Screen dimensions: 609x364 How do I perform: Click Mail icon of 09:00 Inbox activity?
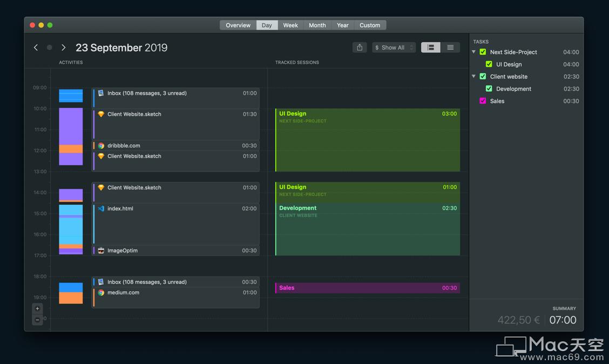101,93
